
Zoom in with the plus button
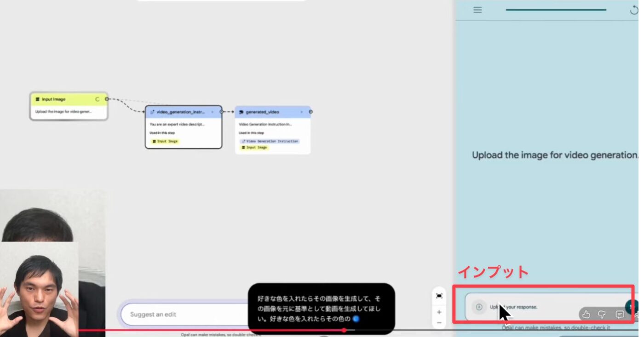coord(439,312)
